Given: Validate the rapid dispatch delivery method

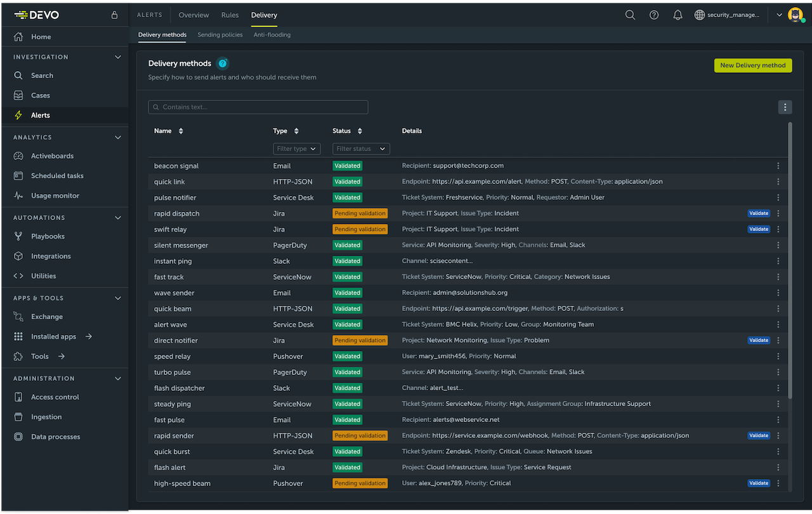Looking at the screenshot, I should point(759,213).
